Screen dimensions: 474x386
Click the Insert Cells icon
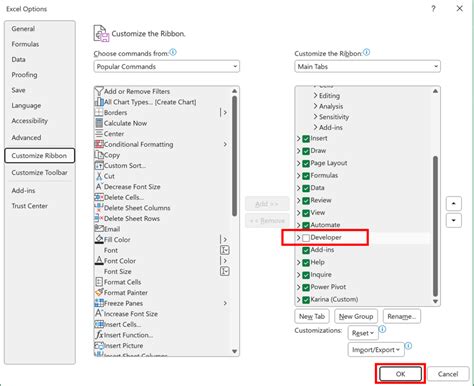tap(99, 324)
